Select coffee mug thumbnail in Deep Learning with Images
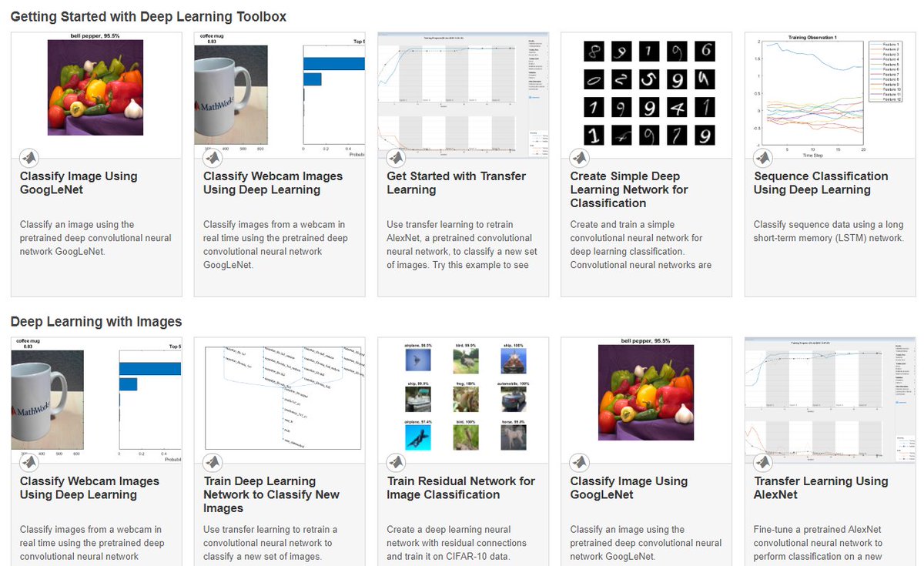This screenshot has height=566, width=924. [96, 400]
